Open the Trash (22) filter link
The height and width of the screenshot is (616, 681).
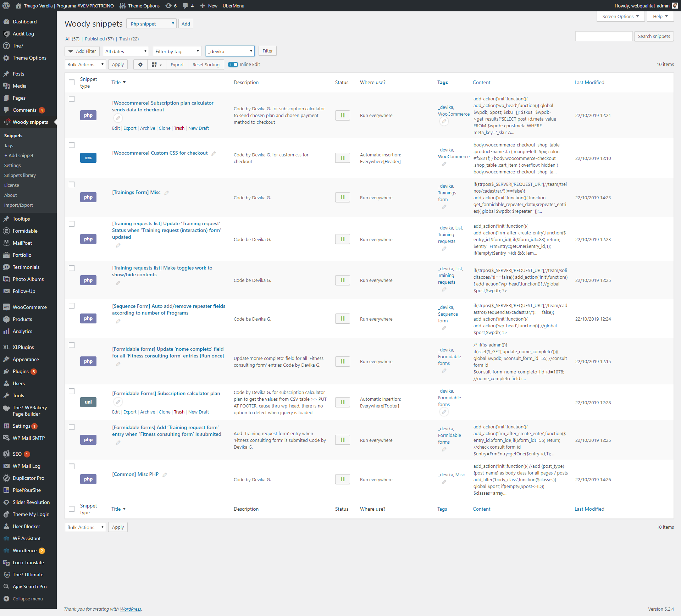pyautogui.click(x=129, y=39)
